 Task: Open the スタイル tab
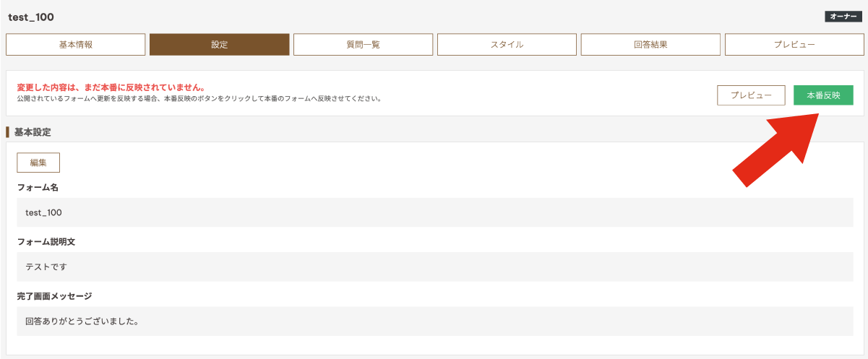click(x=507, y=44)
